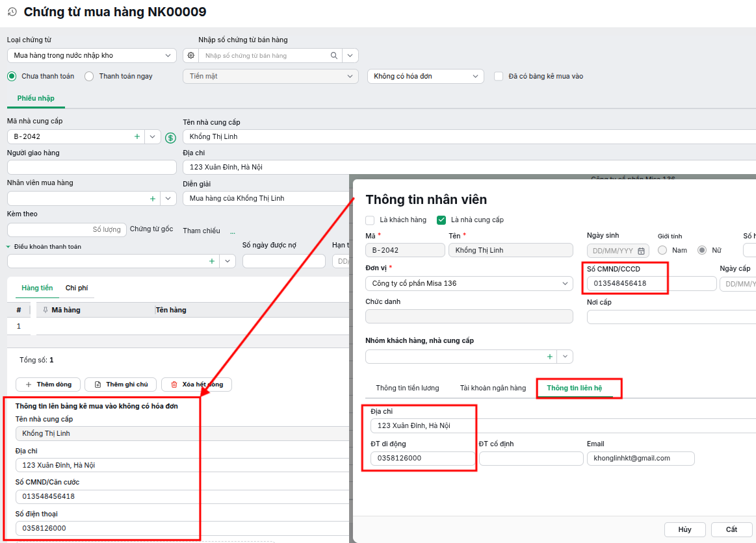Click the green plus in Nhân viên mua hàng field
The height and width of the screenshot is (543, 756).
pyautogui.click(x=152, y=199)
